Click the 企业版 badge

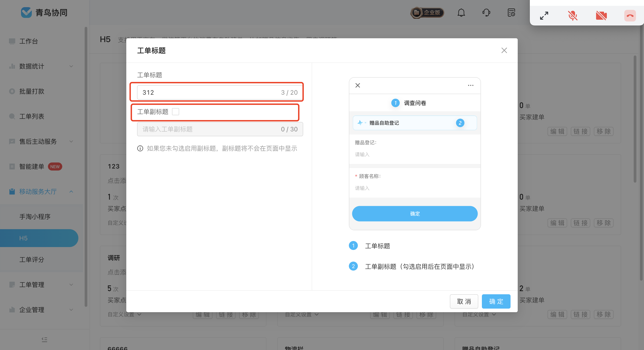(427, 13)
